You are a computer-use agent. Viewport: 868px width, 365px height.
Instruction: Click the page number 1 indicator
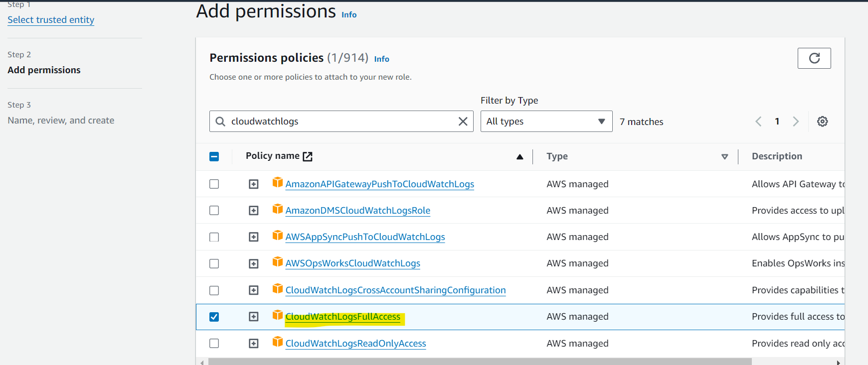(x=777, y=122)
